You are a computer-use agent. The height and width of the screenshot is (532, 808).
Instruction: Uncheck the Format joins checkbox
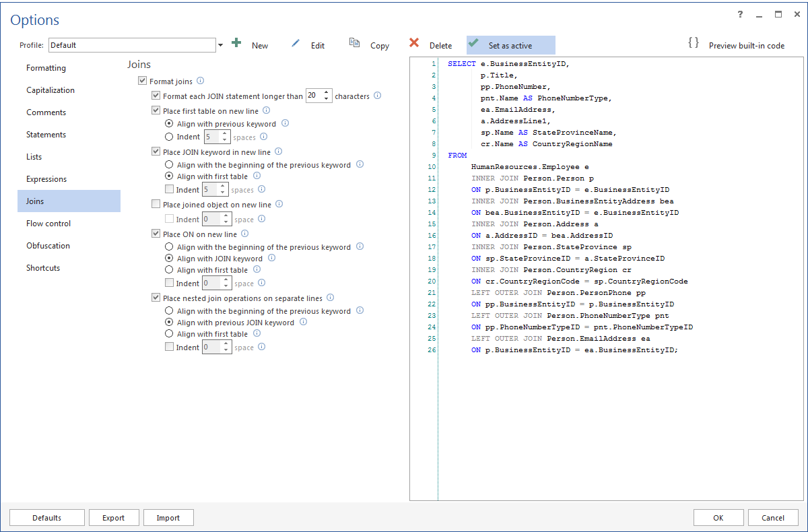point(143,80)
